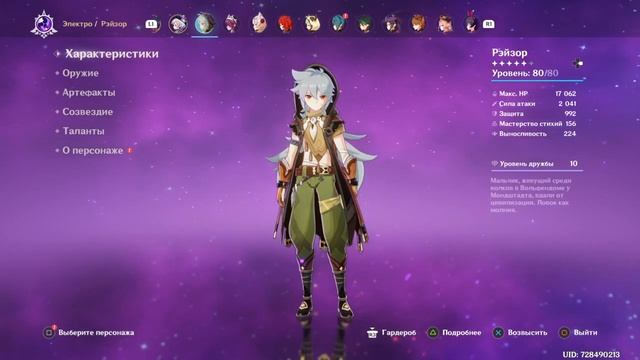640x360 pixels.
Task: Open the Оружие weapon menu
Action: pyautogui.click(x=80, y=73)
